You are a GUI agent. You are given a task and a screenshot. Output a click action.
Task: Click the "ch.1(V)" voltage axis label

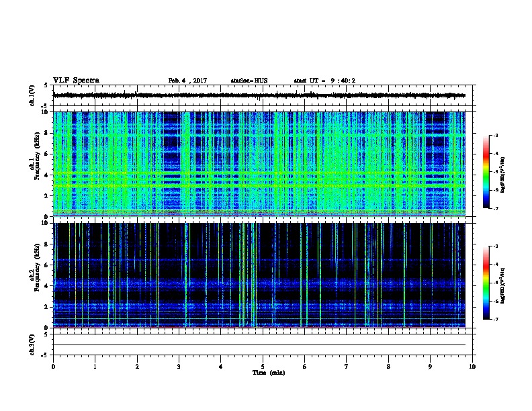click(32, 95)
